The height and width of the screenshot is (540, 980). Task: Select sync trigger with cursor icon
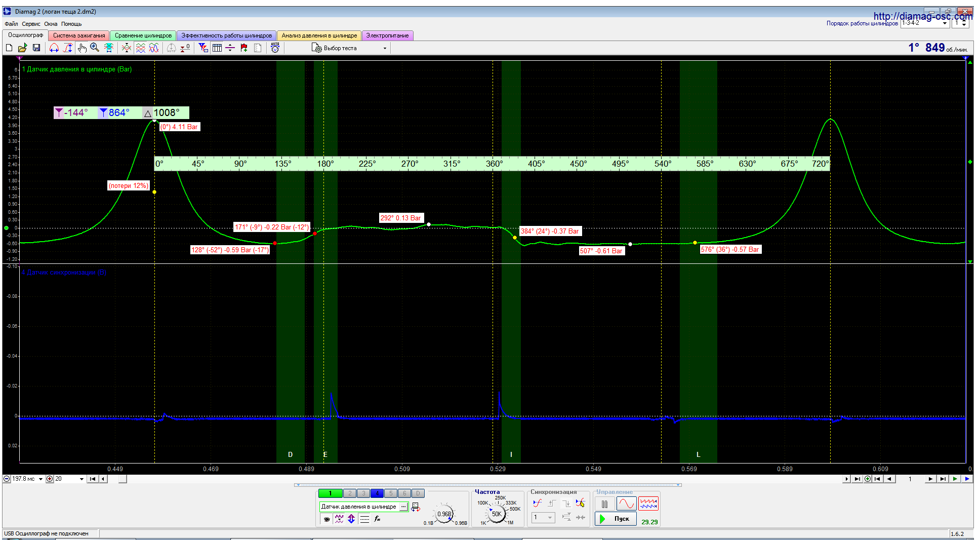coord(580,503)
